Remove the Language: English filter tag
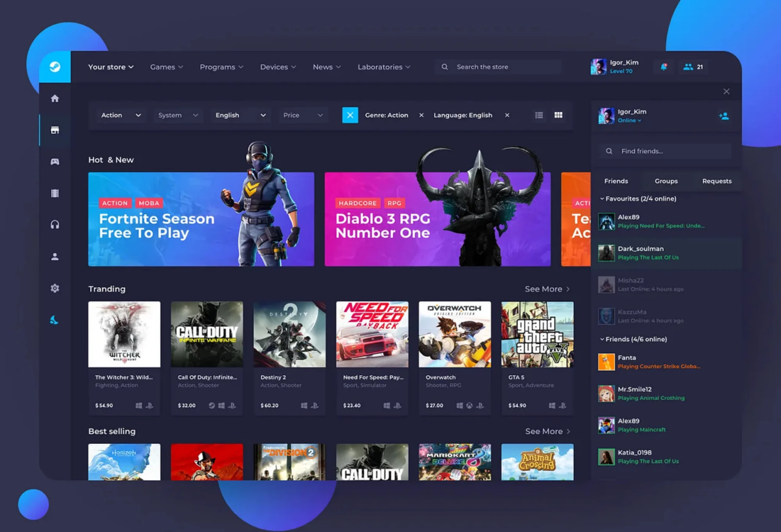The image size is (781, 532). point(507,115)
